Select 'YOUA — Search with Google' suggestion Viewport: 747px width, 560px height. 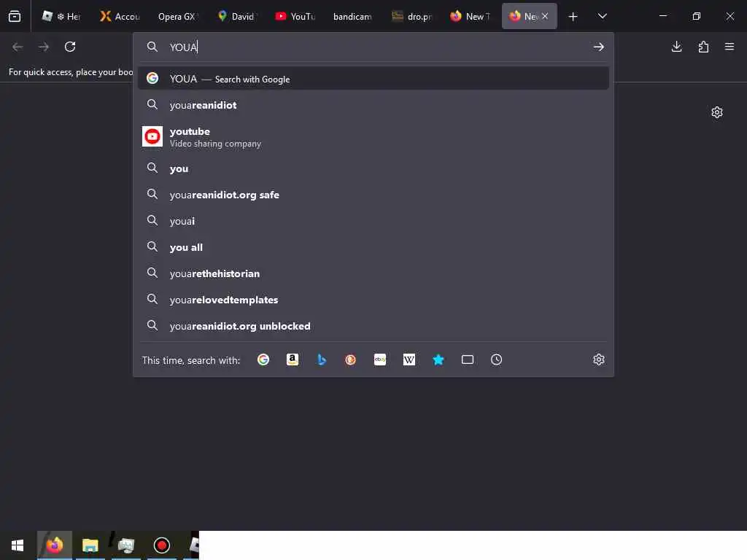[373, 79]
